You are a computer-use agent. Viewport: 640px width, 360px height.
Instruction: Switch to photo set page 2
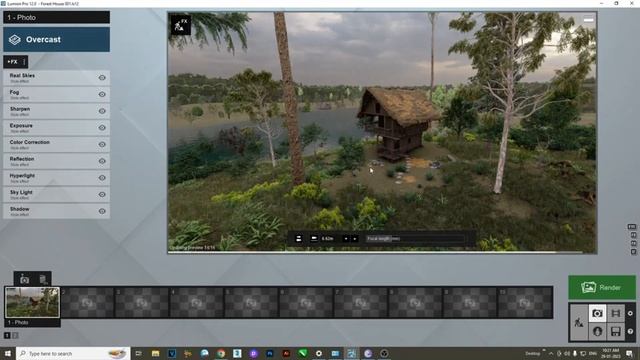coord(16,335)
